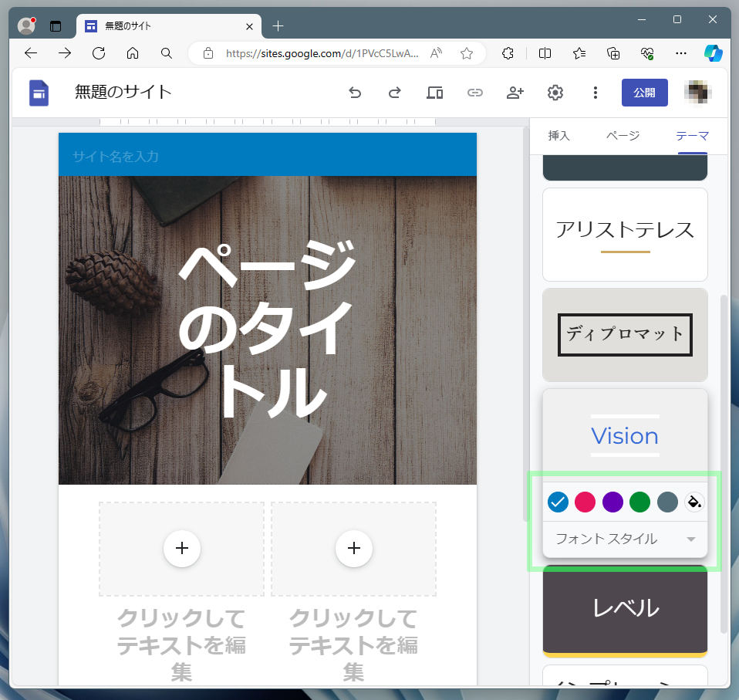Click the 公開 publish button
739x700 pixels.
[x=644, y=93]
